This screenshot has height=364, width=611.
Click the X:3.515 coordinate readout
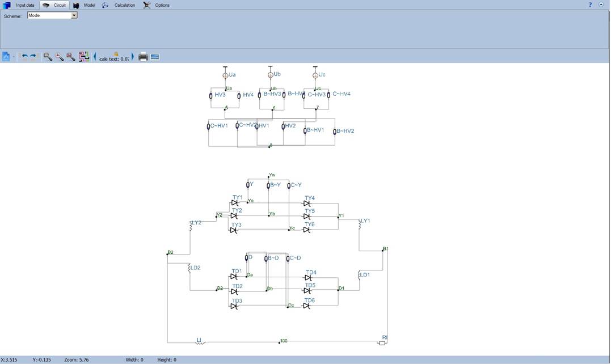pos(9,359)
